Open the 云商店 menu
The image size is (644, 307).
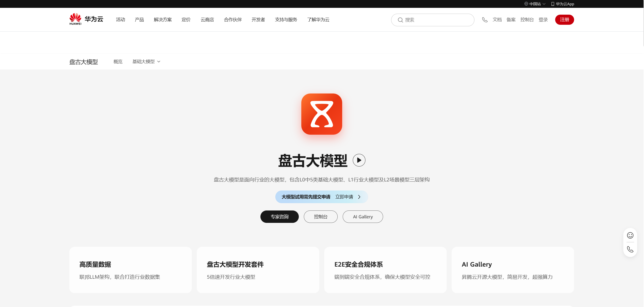207,19
